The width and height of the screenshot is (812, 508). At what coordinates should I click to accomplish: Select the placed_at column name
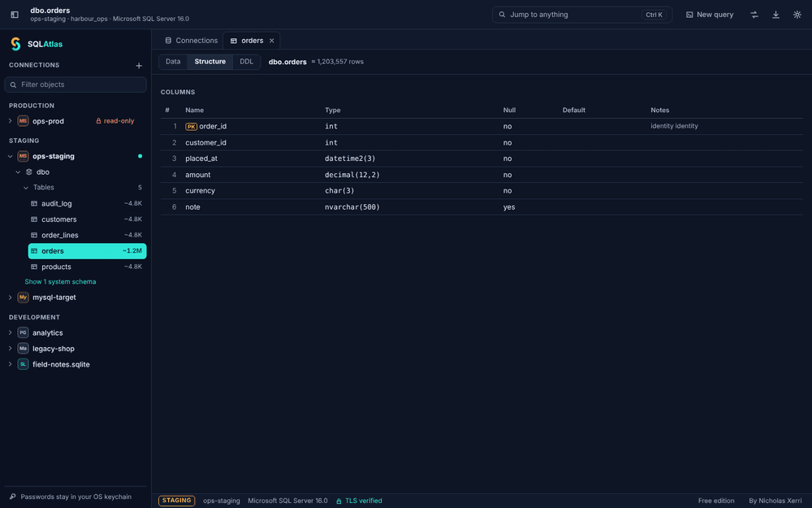click(x=201, y=158)
